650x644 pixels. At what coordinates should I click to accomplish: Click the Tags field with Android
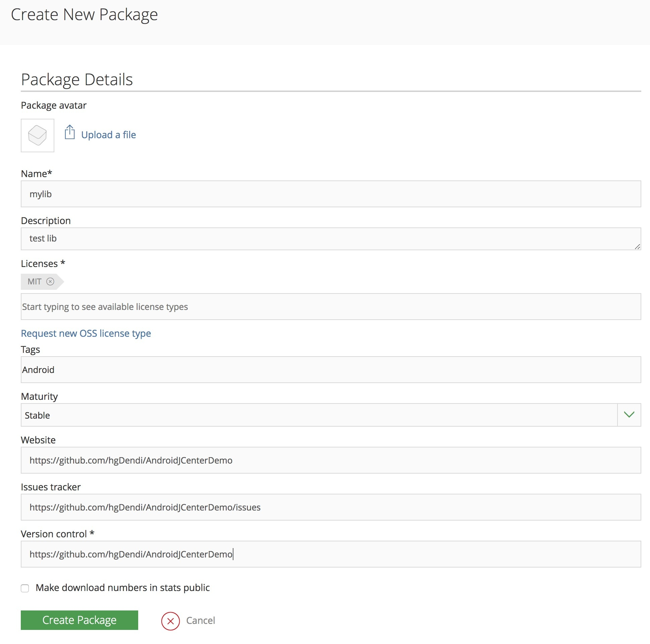tap(331, 370)
